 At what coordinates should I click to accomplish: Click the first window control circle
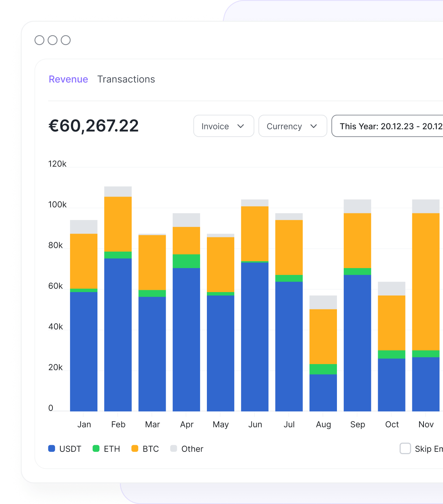[39, 40]
